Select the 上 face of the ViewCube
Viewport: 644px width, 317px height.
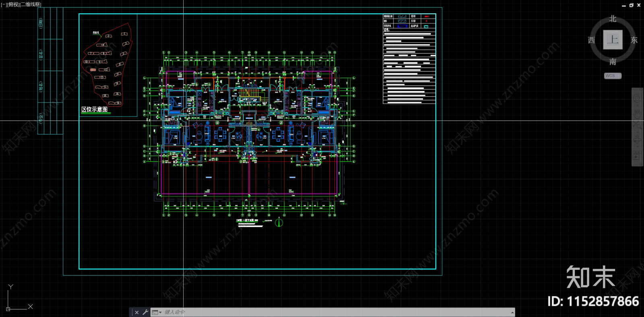click(x=613, y=39)
